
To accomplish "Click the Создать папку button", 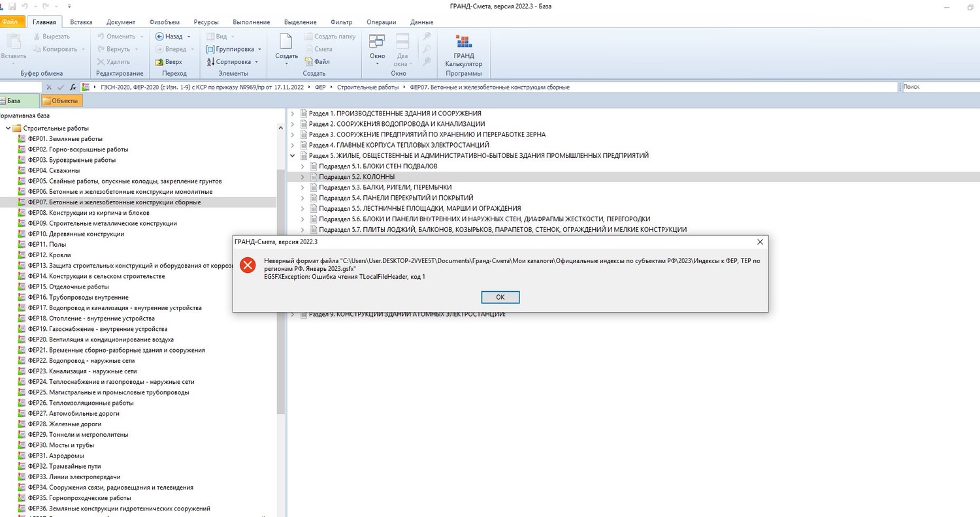I will pyautogui.click(x=329, y=37).
